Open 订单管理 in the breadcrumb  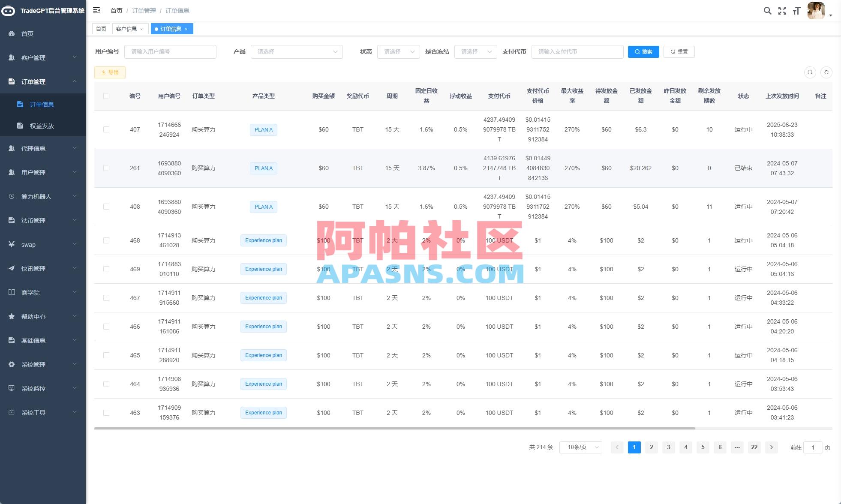144,11
